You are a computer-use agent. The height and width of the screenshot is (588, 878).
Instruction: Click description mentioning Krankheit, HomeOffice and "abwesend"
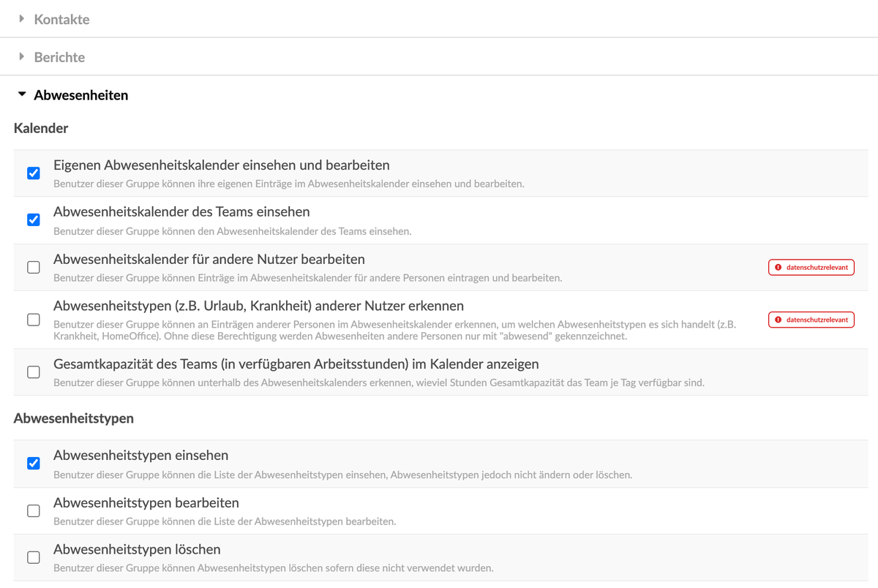(x=395, y=331)
